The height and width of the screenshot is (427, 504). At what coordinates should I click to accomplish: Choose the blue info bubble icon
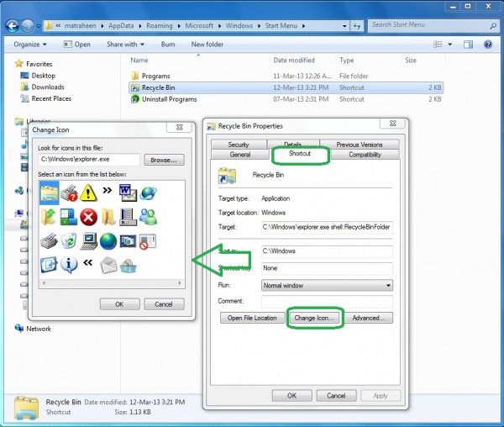[69, 265]
